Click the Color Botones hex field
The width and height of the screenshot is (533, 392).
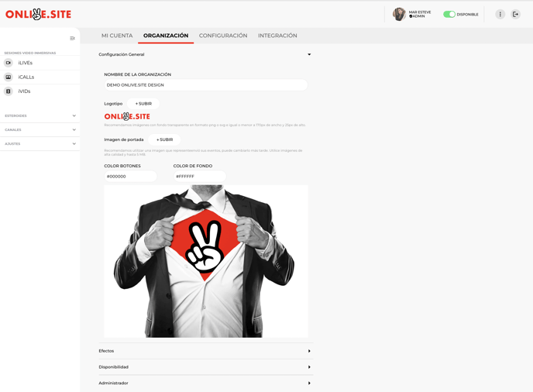pos(130,177)
